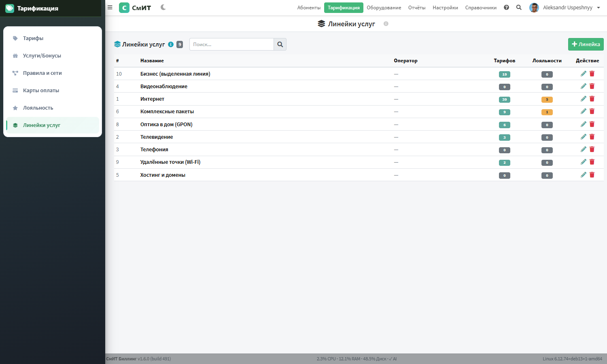Click the Linux kernel version in the footer
This screenshot has height=364, width=607.
572,359
